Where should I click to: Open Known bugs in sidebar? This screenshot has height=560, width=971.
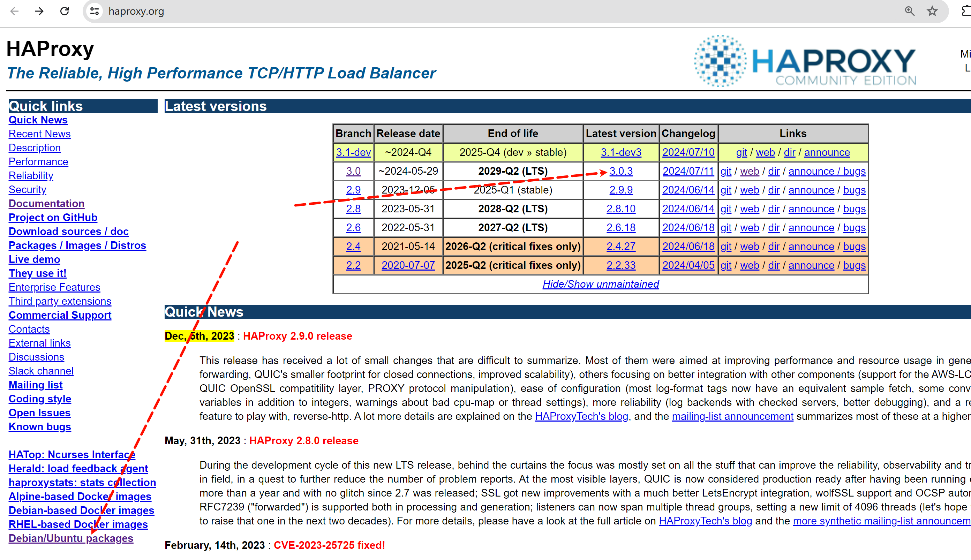[x=40, y=426]
